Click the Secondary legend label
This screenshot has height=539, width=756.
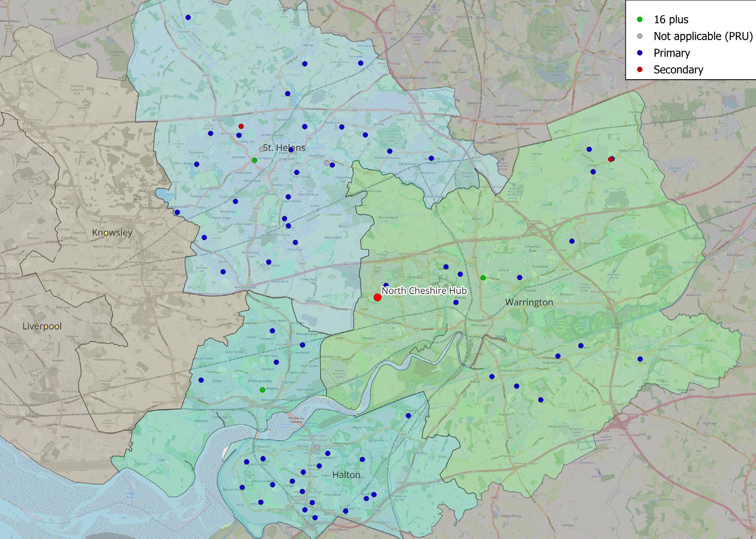[x=678, y=70]
